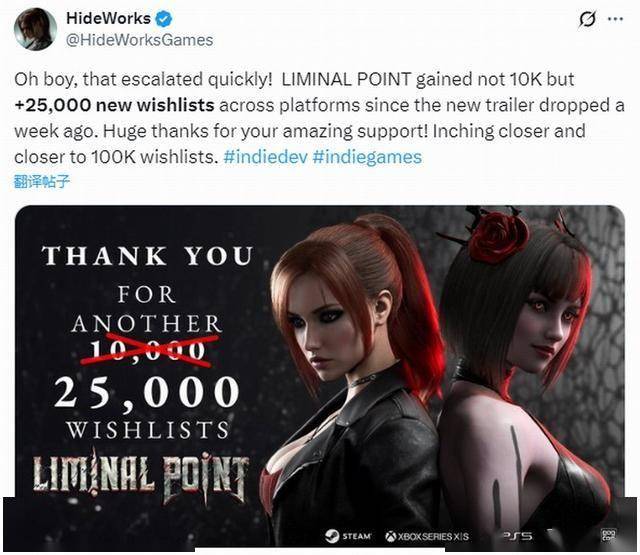Open the three-dot more options menu
Screen dimensions: 640x555
[x=616, y=19]
